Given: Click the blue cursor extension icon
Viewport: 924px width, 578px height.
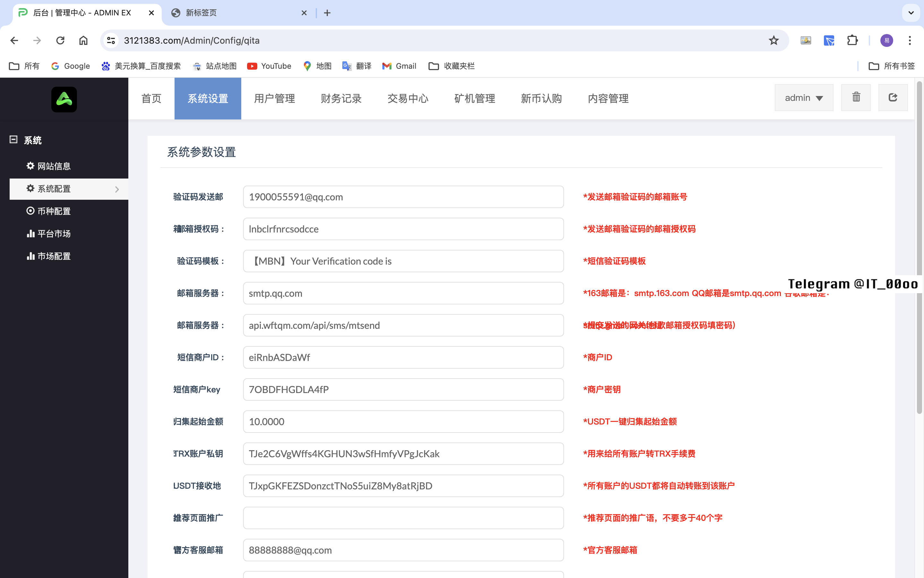Looking at the screenshot, I should click(829, 40).
